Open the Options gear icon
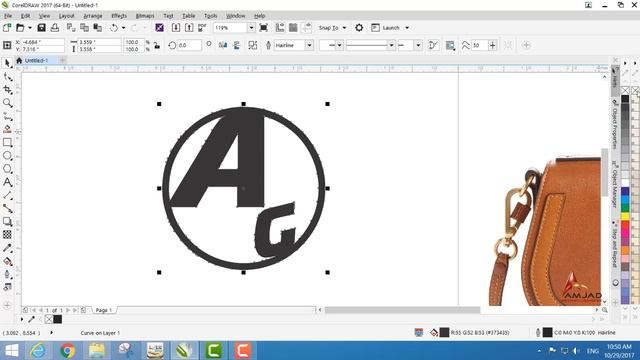 (x=359, y=28)
